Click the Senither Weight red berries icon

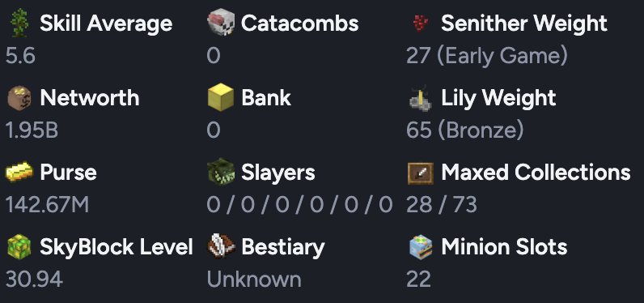tap(421, 23)
